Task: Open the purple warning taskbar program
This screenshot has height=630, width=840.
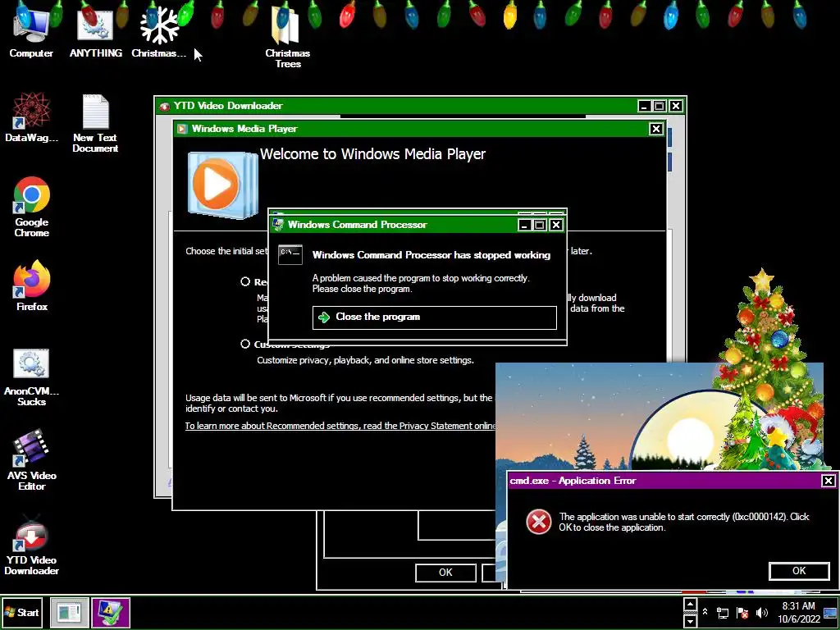Action: pos(111,612)
